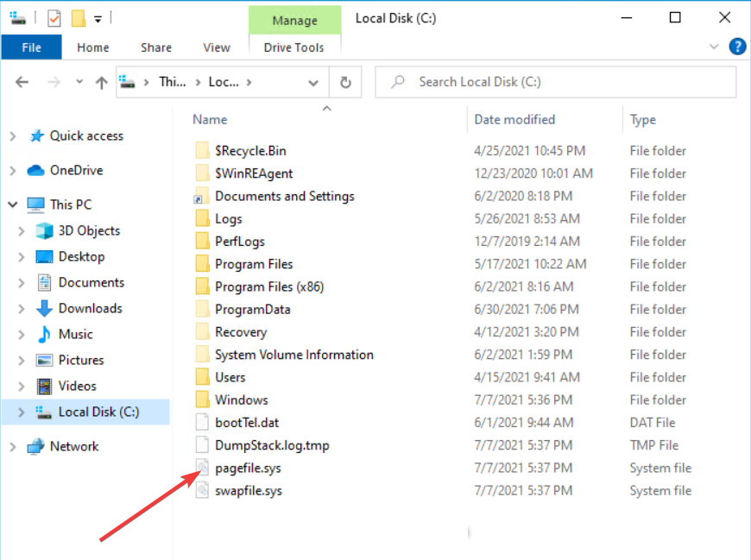Click the DAT File type cell
The width and height of the screenshot is (751, 560).
pos(653,423)
